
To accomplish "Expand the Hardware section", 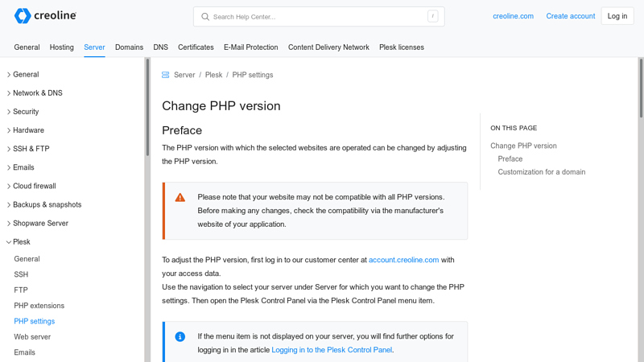I will click(26, 130).
